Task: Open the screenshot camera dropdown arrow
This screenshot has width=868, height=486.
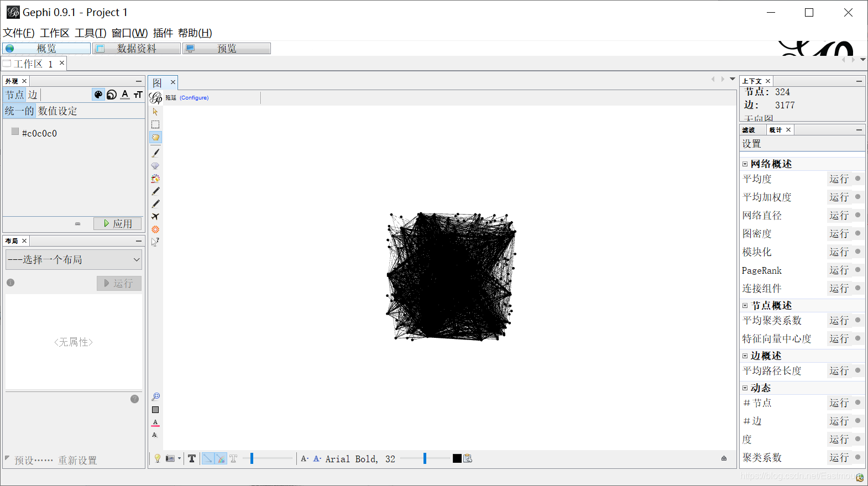Action: [179, 458]
